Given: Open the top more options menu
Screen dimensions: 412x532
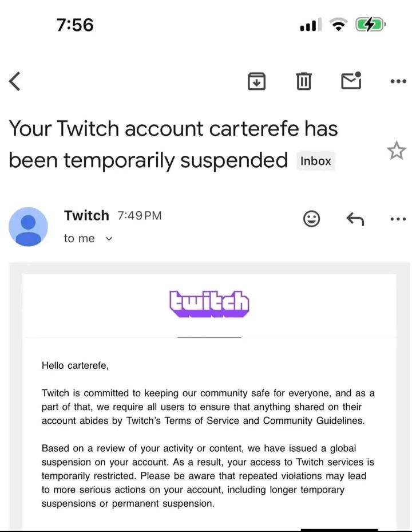Looking at the screenshot, I should 397,82.
